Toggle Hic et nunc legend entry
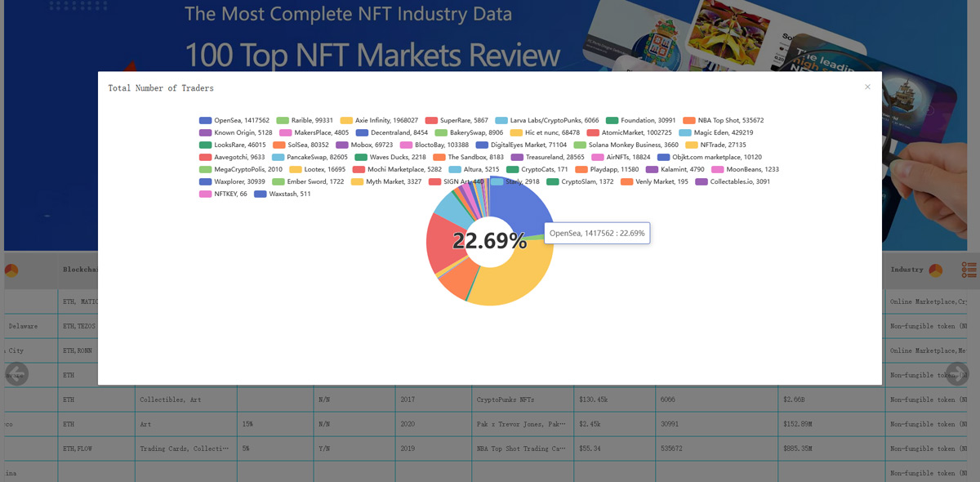Viewport: 980px width, 482px height. 545,132
